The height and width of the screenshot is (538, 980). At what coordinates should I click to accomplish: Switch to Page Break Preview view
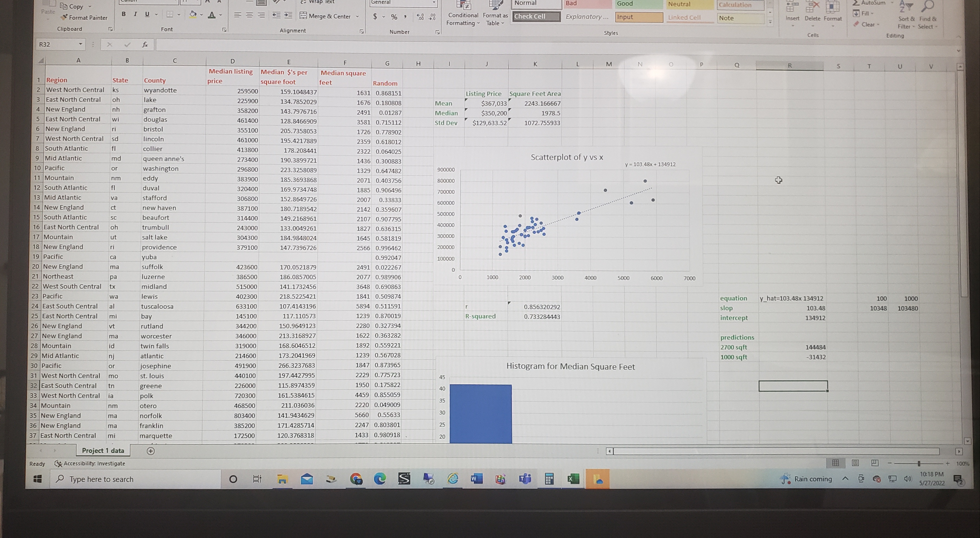pos(875,463)
